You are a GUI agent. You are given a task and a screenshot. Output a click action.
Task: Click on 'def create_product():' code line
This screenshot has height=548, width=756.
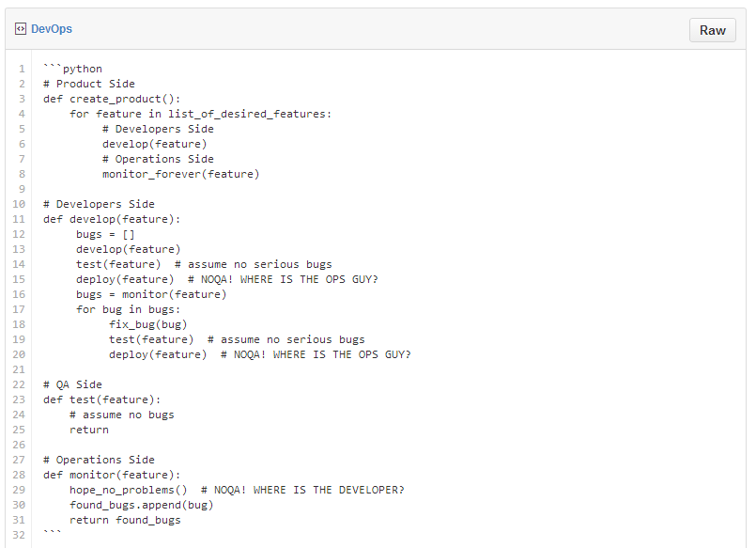click(112, 99)
